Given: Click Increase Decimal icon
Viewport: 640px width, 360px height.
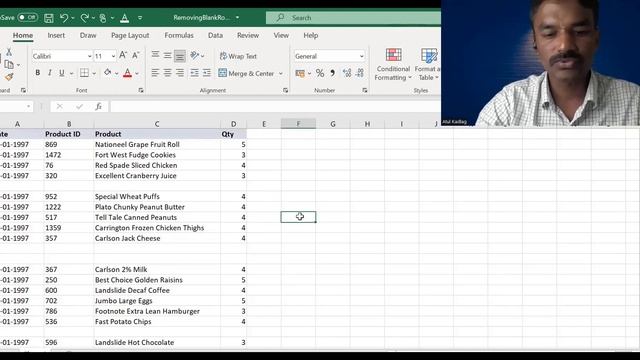Looking at the screenshot, I should tap(347, 73).
